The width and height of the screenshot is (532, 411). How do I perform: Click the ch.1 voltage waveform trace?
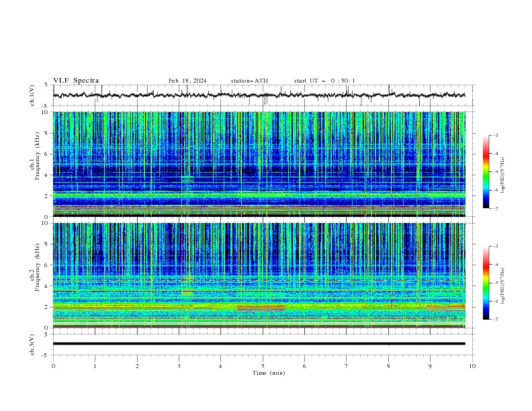[x=259, y=95]
